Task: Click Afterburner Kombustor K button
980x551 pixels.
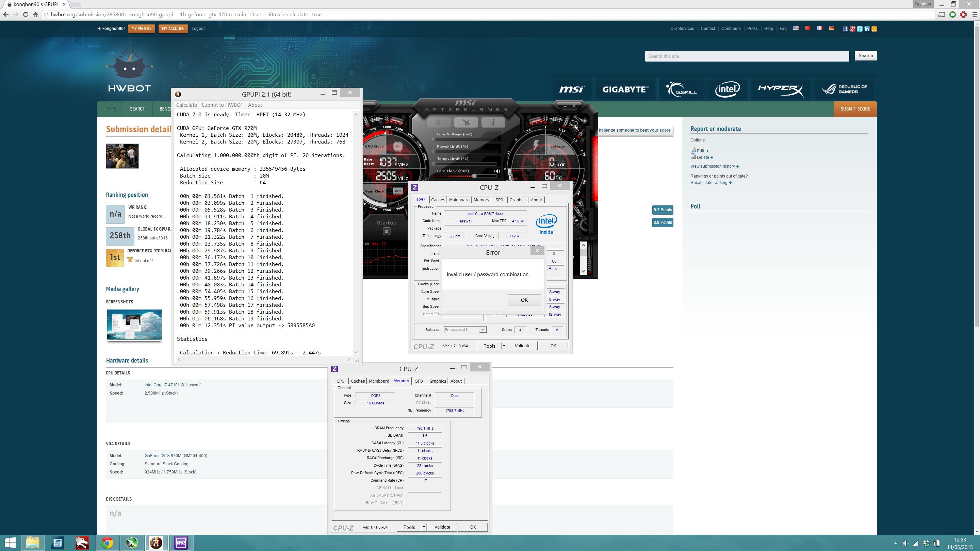Action: coord(438,122)
